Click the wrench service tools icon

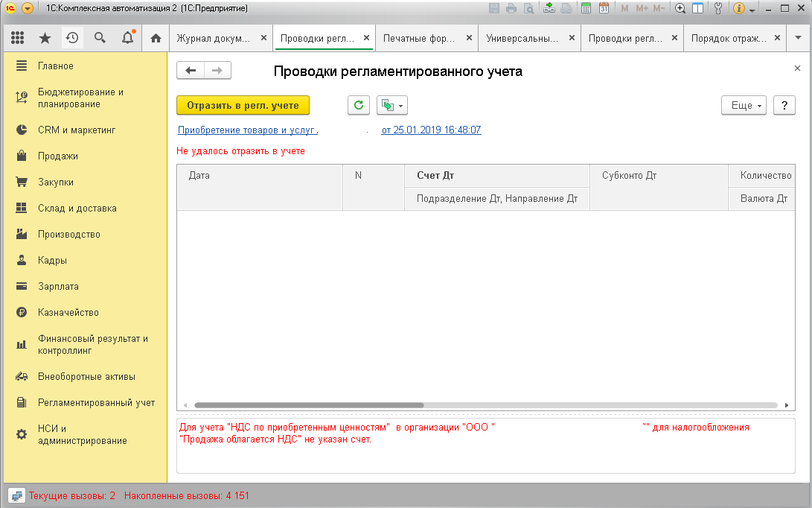pos(718,9)
